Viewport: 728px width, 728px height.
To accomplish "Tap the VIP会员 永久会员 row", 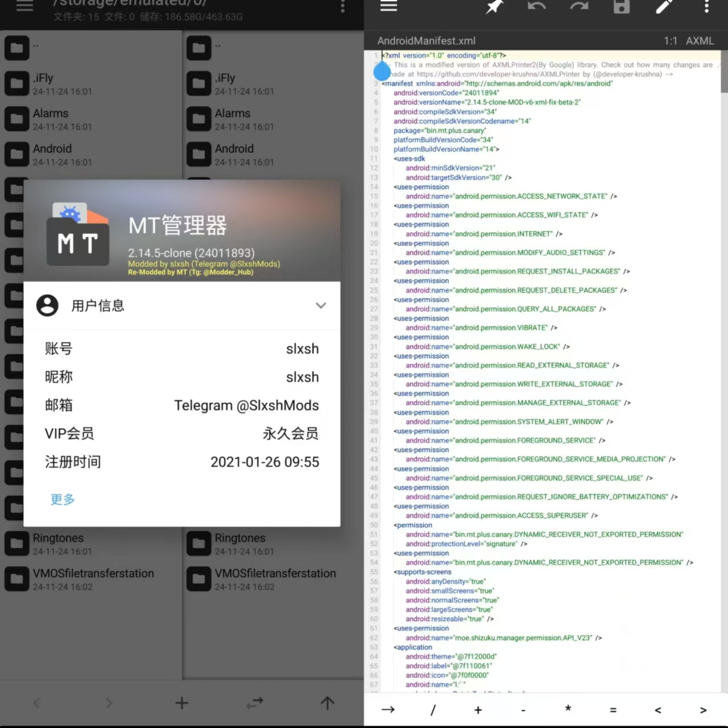I will pyautogui.click(x=182, y=433).
